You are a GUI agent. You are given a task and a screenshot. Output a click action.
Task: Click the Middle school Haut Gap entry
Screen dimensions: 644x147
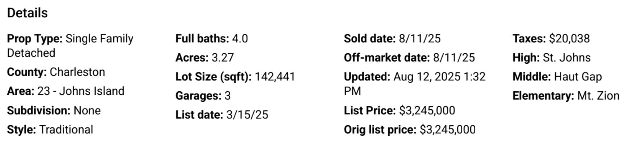coord(557,77)
